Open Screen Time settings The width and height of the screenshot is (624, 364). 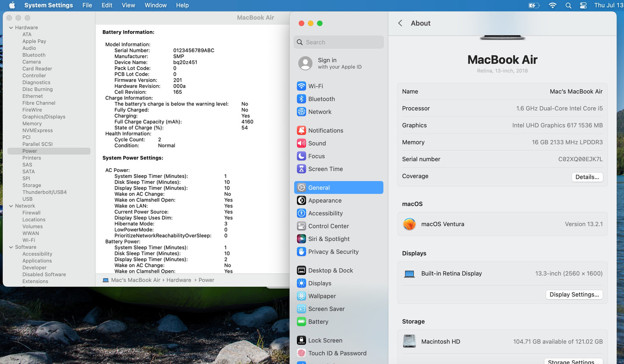[x=325, y=169]
